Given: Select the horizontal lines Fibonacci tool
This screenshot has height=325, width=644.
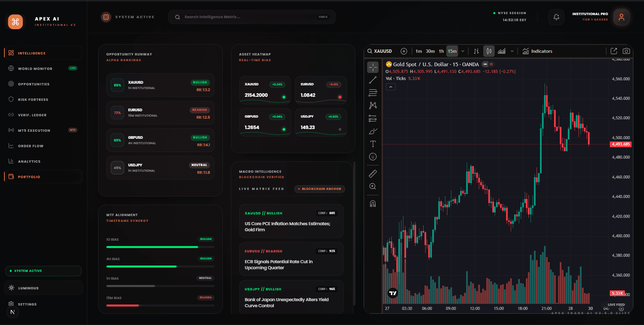Looking at the screenshot, I should (373, 93).
